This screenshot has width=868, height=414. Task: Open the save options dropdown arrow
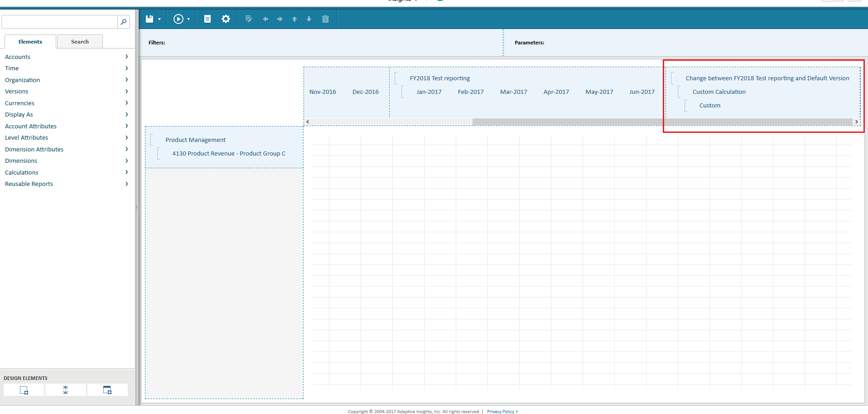click(159, 19)
